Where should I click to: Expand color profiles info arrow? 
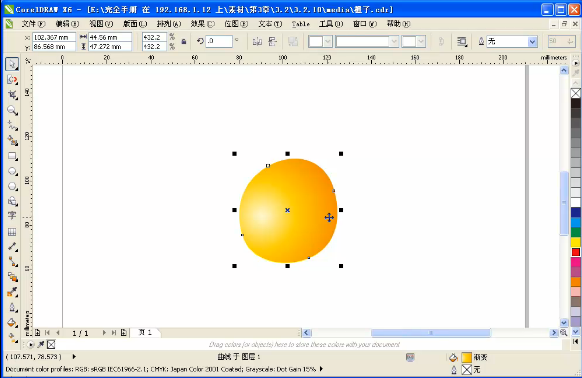321,369
